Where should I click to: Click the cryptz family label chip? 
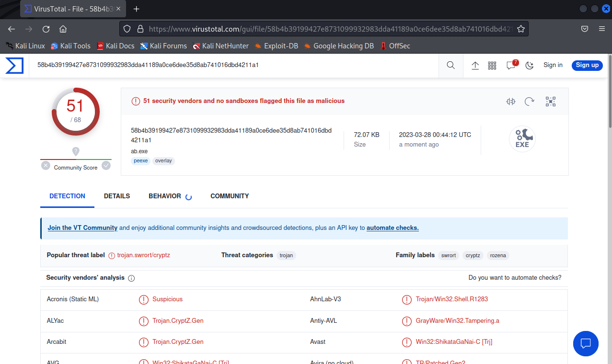[x=473, y=256]
